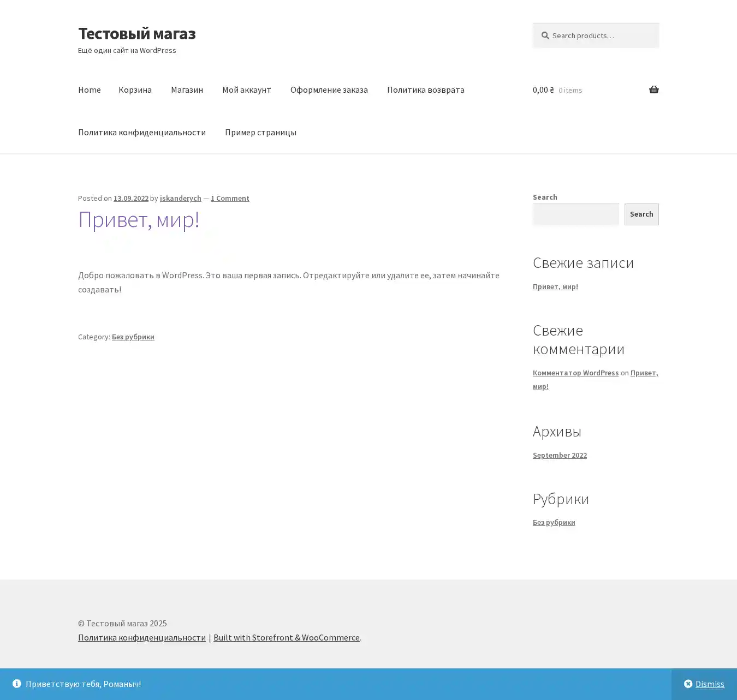
Task: Click the Тестовый магаз site title
Action: [136, 33]
